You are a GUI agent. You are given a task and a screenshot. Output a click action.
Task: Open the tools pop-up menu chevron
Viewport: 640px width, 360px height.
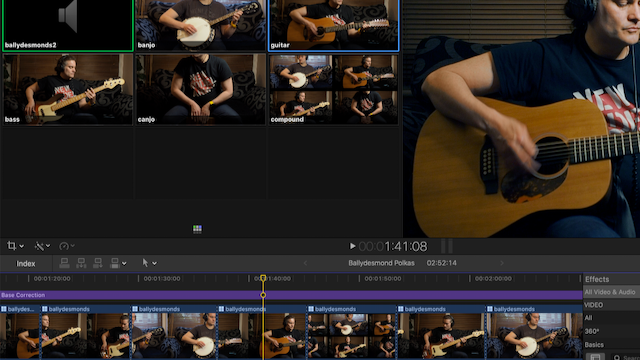[x=154, y=264]
